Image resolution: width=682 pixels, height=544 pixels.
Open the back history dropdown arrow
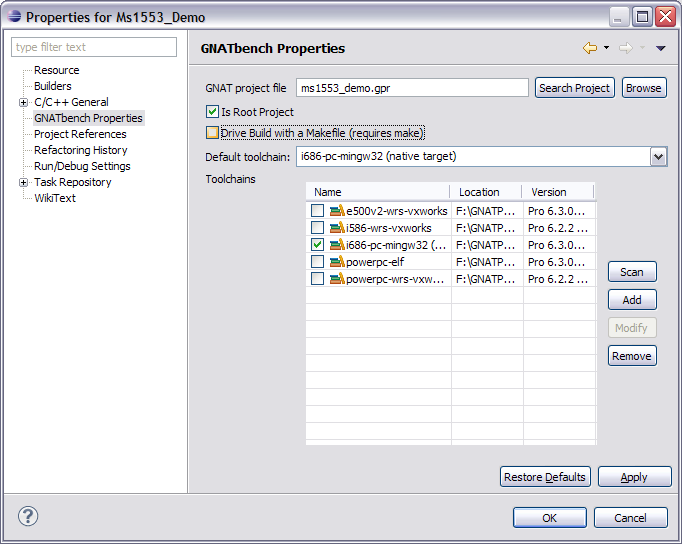(x=606, y=48)
